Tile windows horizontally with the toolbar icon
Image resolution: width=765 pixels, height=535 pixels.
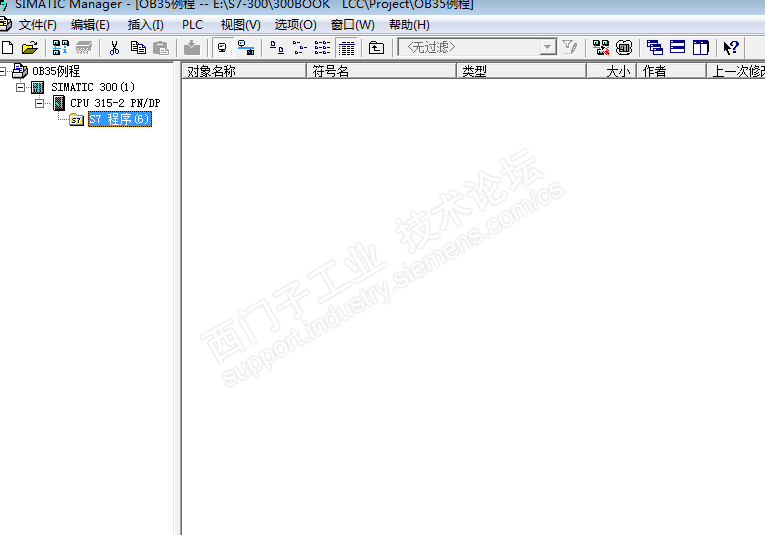(678, 48)
